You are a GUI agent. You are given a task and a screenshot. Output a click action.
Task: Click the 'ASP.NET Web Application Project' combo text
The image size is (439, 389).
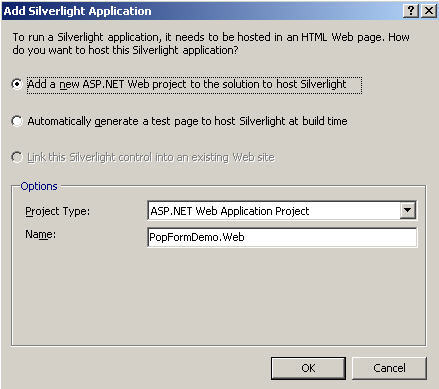pos(230,211)
